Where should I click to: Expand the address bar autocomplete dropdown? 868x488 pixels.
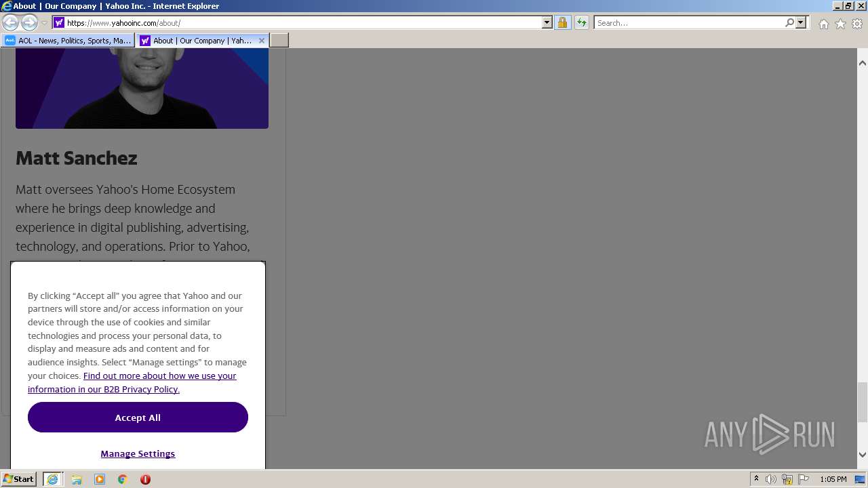(x=547, y=22)
